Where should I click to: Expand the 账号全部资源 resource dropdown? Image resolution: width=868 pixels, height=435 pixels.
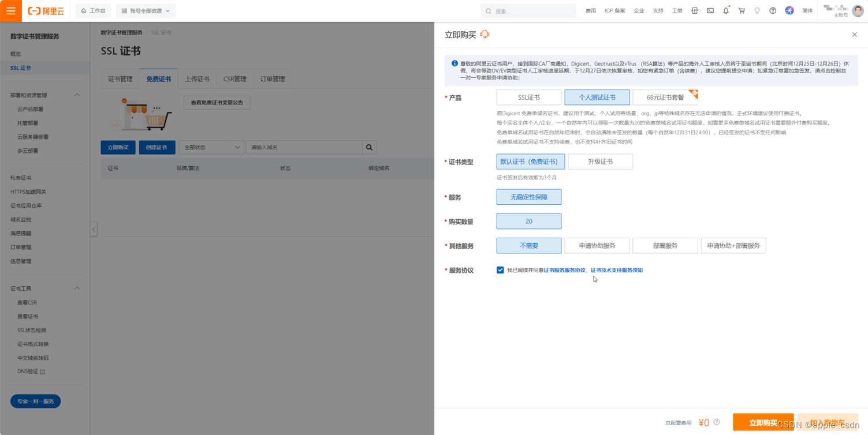(x=146, y=11)
